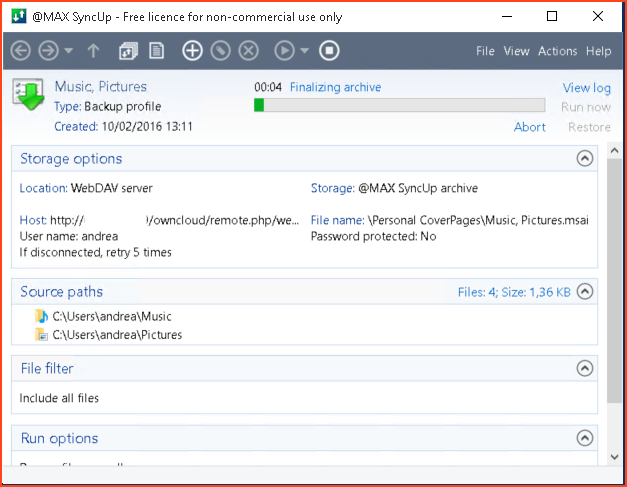Screen dimensions: 627x487
Task: Open the log document icon
Action: [x=156, y=51]
